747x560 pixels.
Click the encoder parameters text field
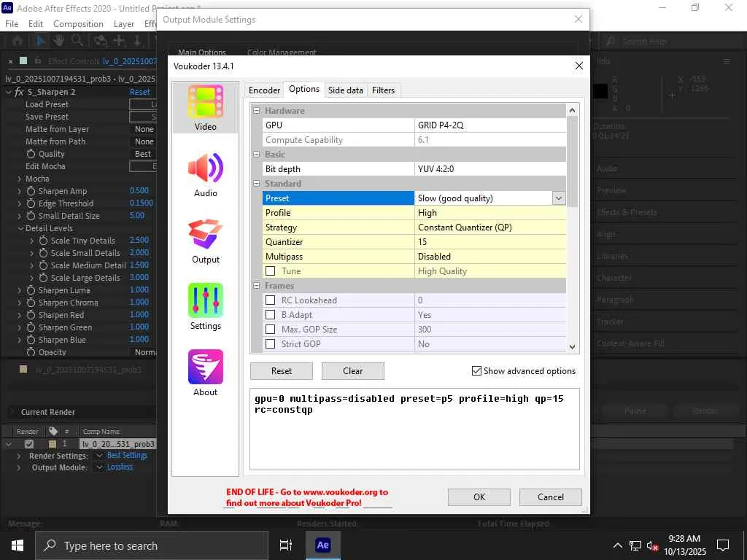click(x=414, y=429)
